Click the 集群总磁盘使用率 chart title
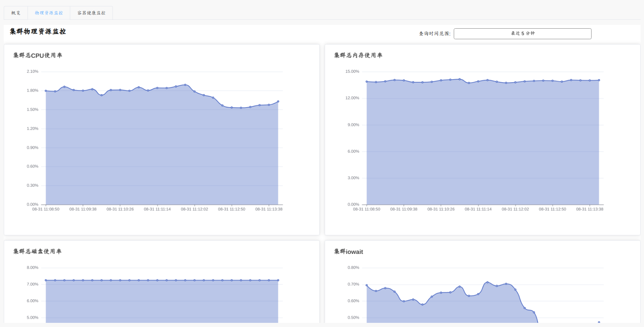 click(x=37, y=252)
